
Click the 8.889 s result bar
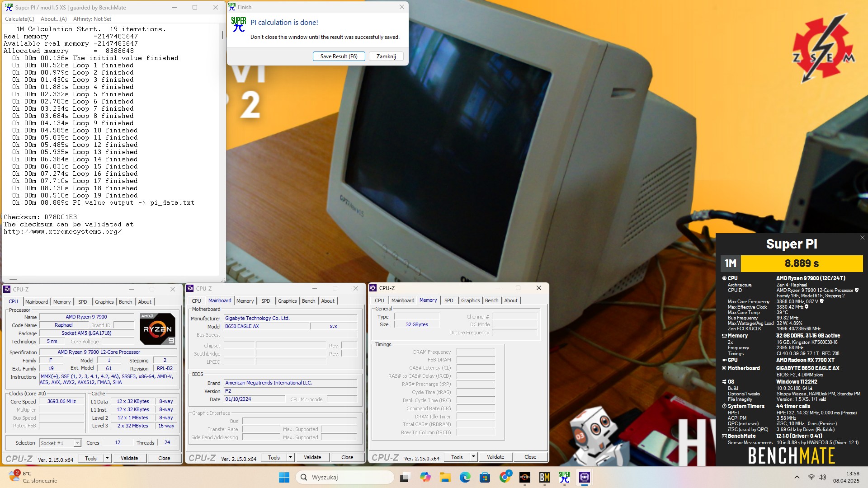coord(802,263)
